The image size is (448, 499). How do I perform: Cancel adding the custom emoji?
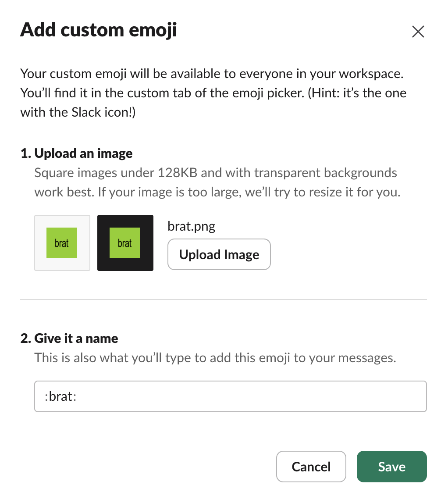[311, 466]
